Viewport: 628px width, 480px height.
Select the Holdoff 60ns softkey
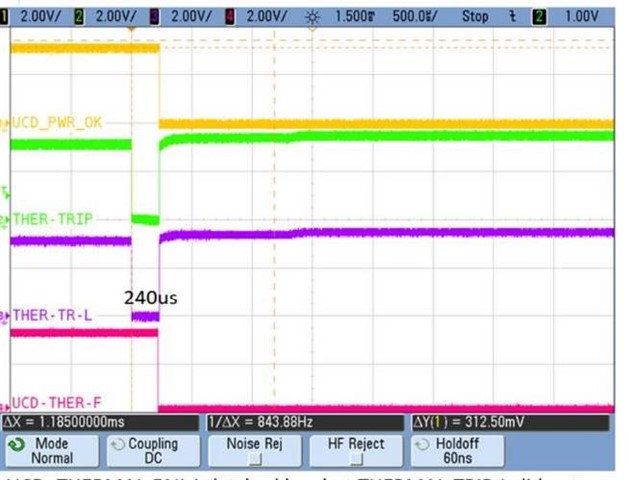tap(457, 451)
